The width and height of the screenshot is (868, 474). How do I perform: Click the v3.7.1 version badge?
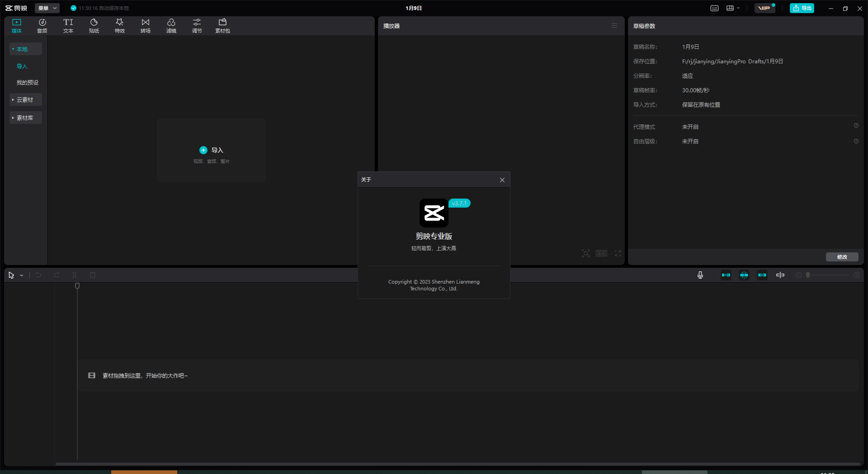tap(459, 203)
